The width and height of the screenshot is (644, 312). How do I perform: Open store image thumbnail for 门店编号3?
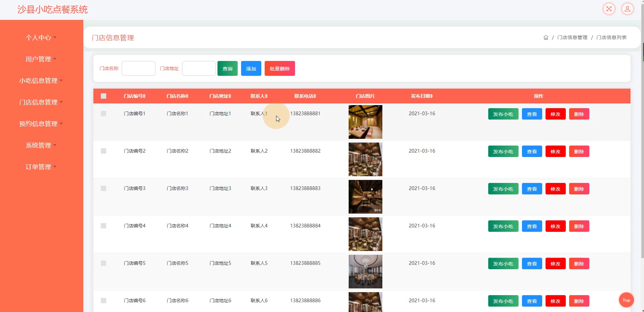pyautogui.click(x=365, y=197)
